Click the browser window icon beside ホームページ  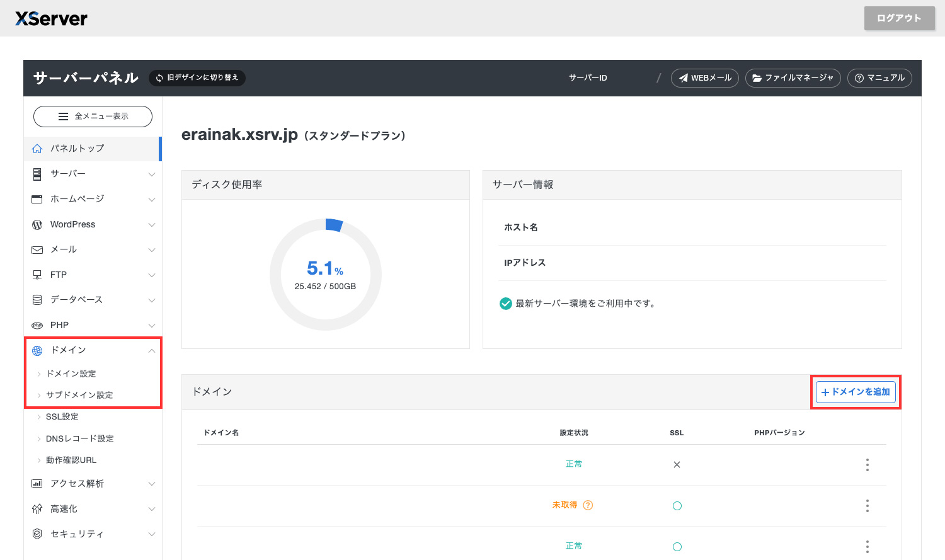click(37, 199)
